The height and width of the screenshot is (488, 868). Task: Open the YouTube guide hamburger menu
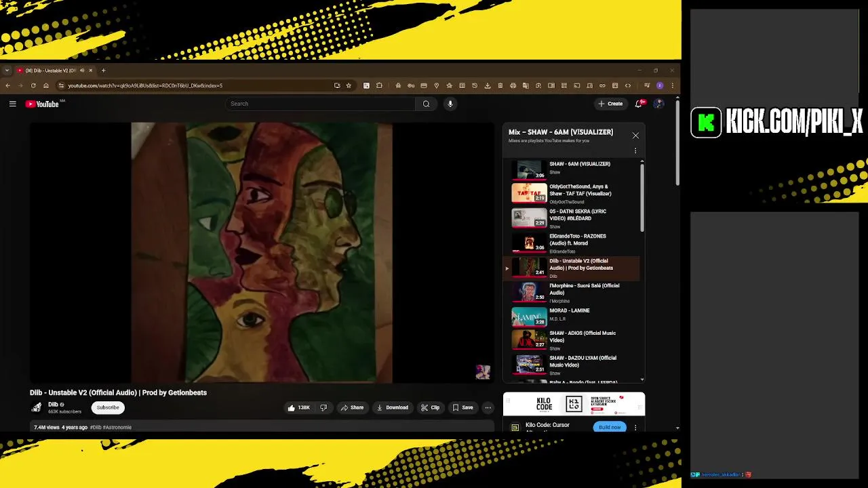pyautogui.click(x=12, y=104)
